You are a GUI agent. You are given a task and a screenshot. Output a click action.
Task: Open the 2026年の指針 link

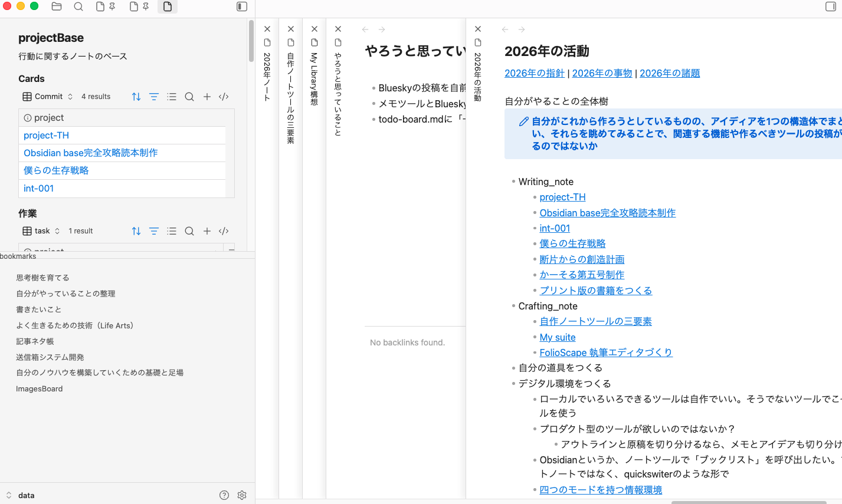pos(535,73)
